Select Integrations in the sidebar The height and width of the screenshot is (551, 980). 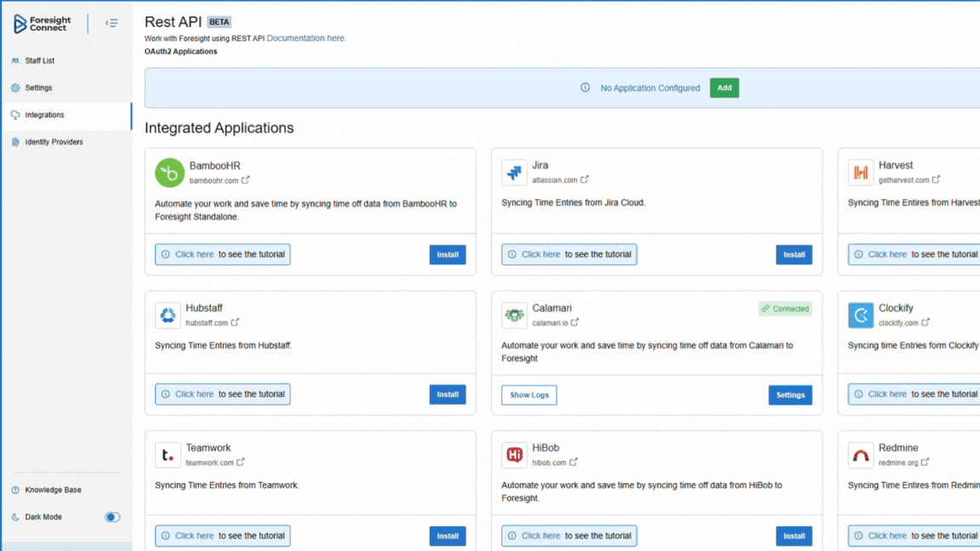[66, 115]
